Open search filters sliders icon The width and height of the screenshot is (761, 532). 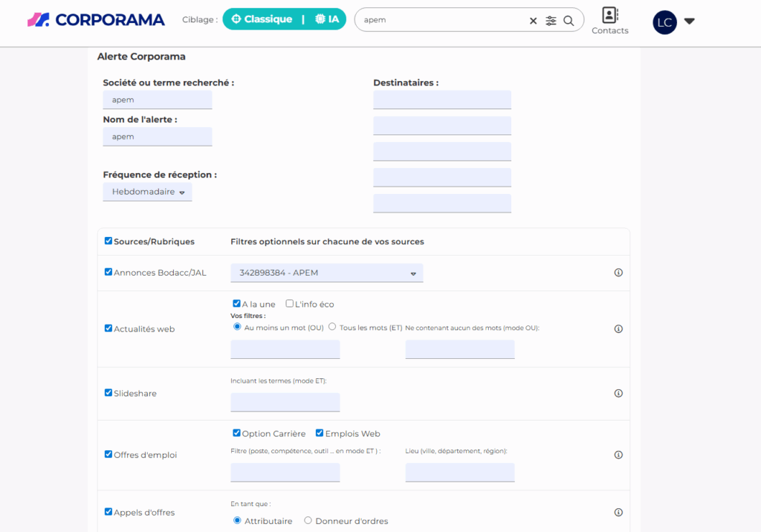coord(551,21)
